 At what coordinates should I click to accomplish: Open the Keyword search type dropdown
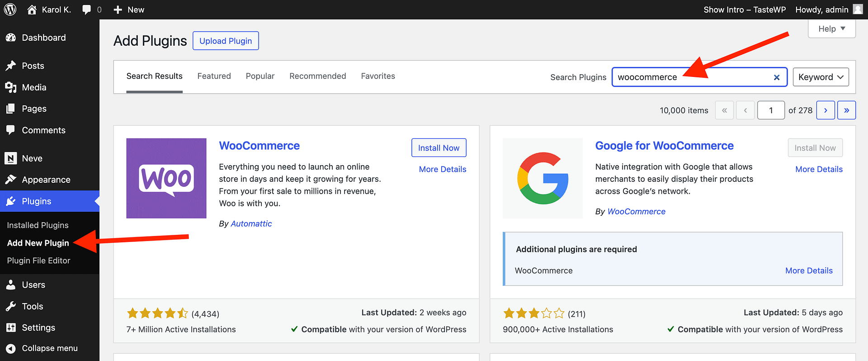821,77
